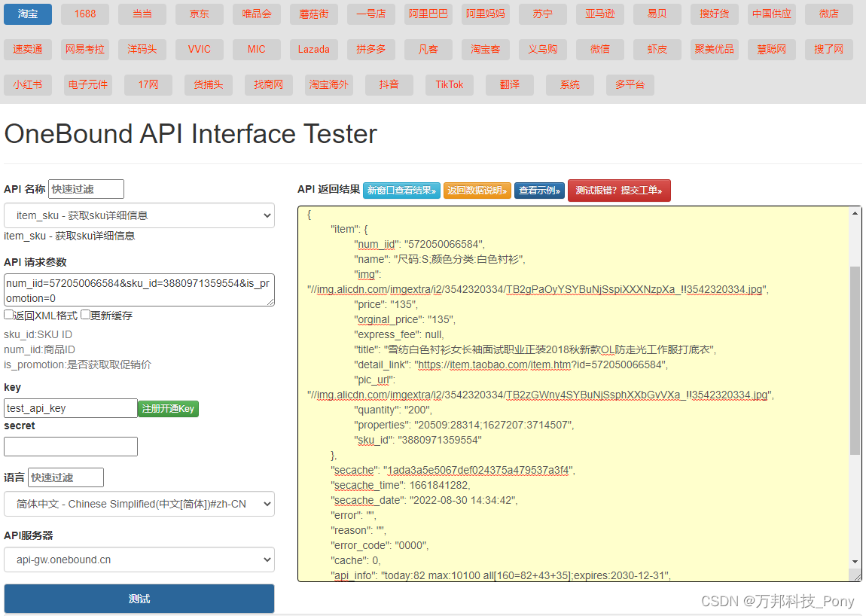The width and height of the screenshot is (866, 616).
Task: Open 返回数据说明 documentation button
Action: [477, 191]
